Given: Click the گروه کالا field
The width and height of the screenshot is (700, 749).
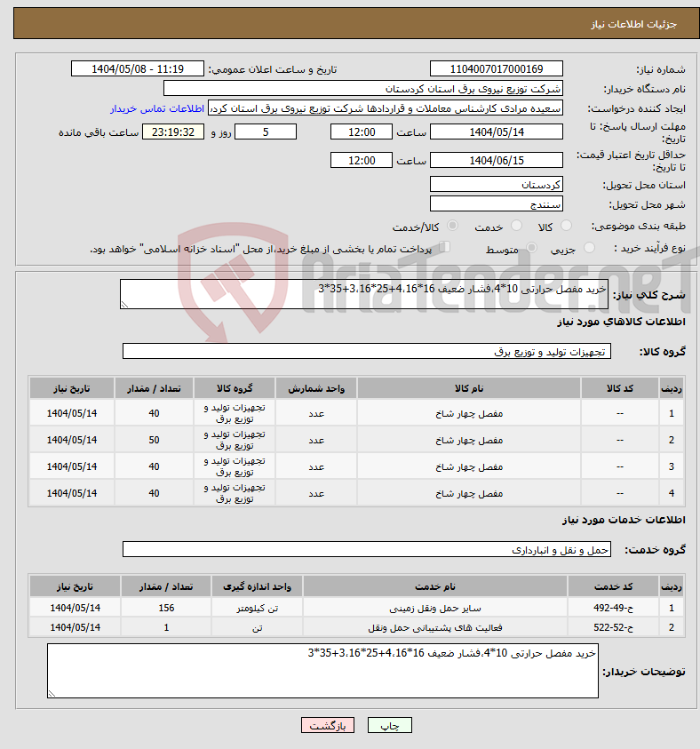Looking at the screenshot, I should [x=366, y=351].
